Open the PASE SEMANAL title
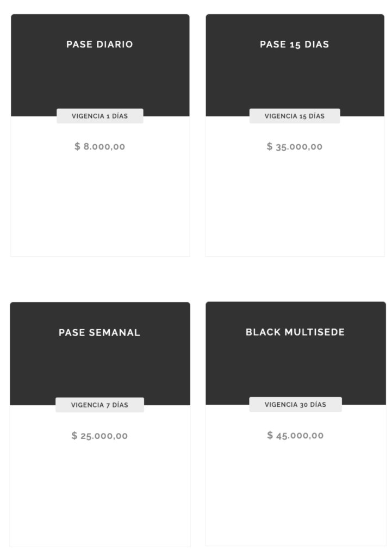This screenshot has width=392, height=557. (x=99, y=332)
